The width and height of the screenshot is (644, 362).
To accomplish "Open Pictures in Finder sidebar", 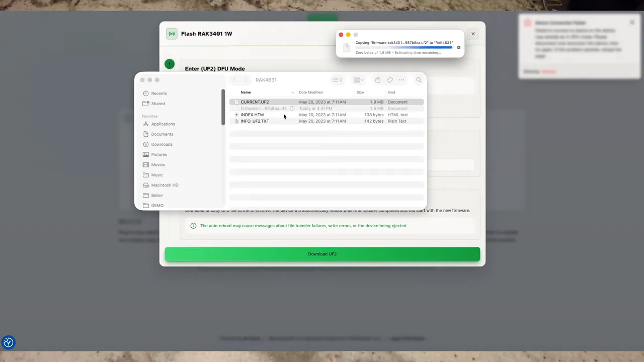I will pos(159,155).
